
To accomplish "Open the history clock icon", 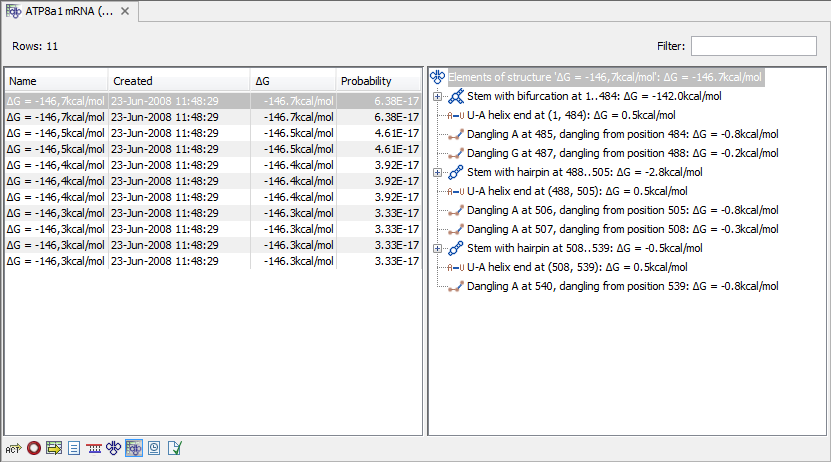I will coord(154,448).
